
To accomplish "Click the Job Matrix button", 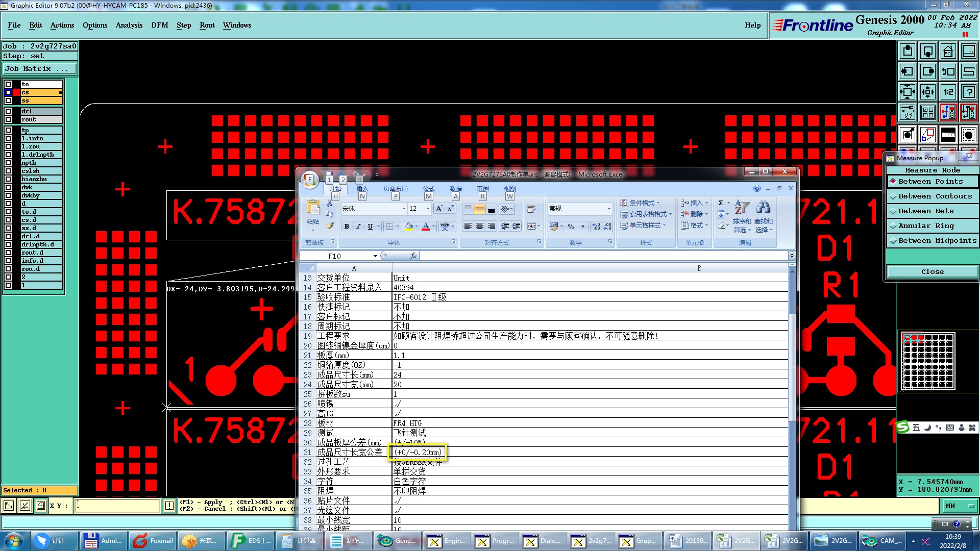I will pos(40,69).
